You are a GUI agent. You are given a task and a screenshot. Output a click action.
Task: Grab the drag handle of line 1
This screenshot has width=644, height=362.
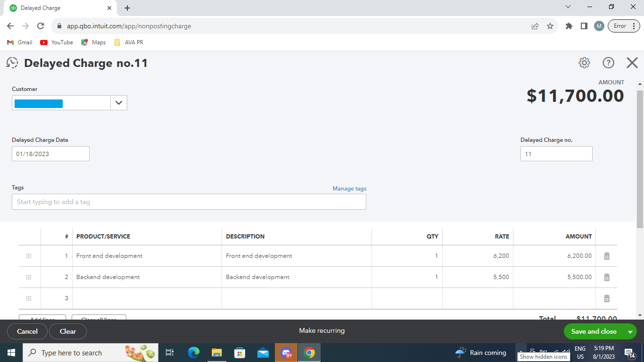[29, 256]
